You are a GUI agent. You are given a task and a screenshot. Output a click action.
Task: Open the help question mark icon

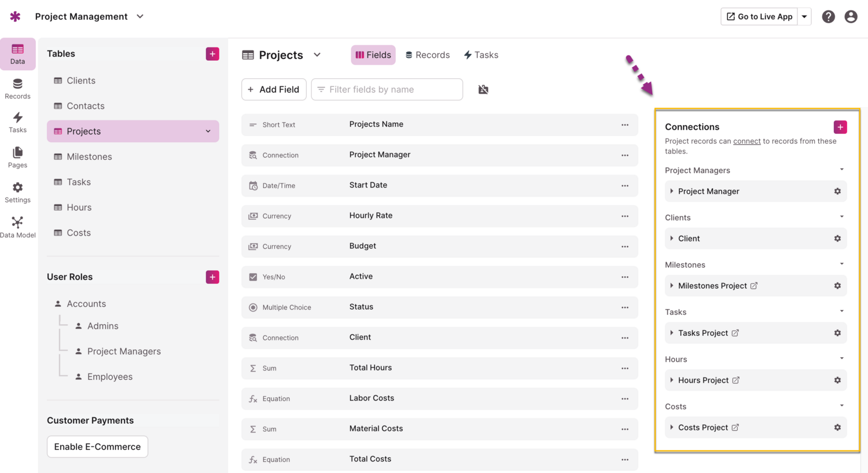pos(828,17)
